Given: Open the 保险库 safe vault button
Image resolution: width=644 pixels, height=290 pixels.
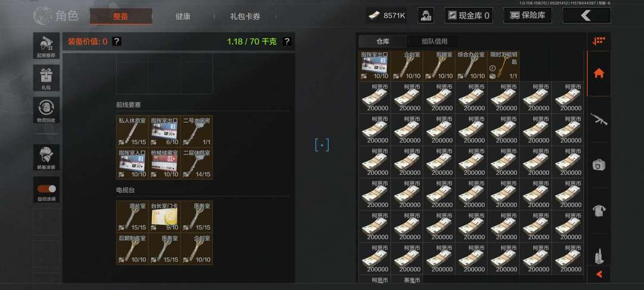Looking at the screenshot, I should click(x=528, y=16).
